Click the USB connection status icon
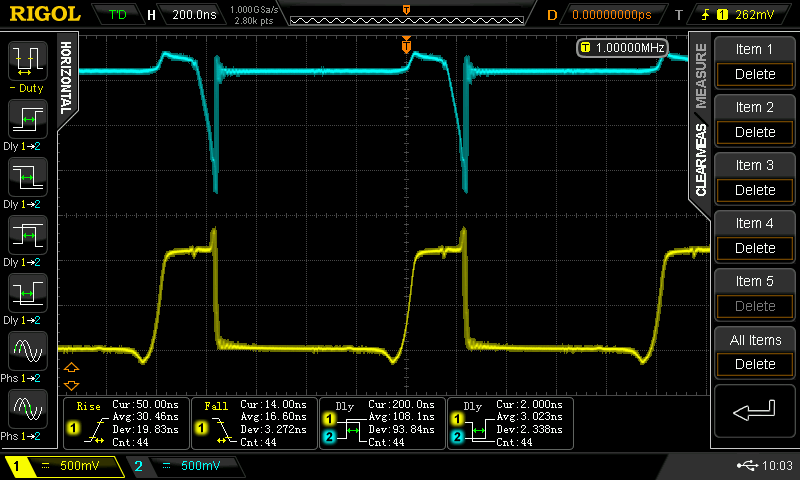 [x=747, y=465]
